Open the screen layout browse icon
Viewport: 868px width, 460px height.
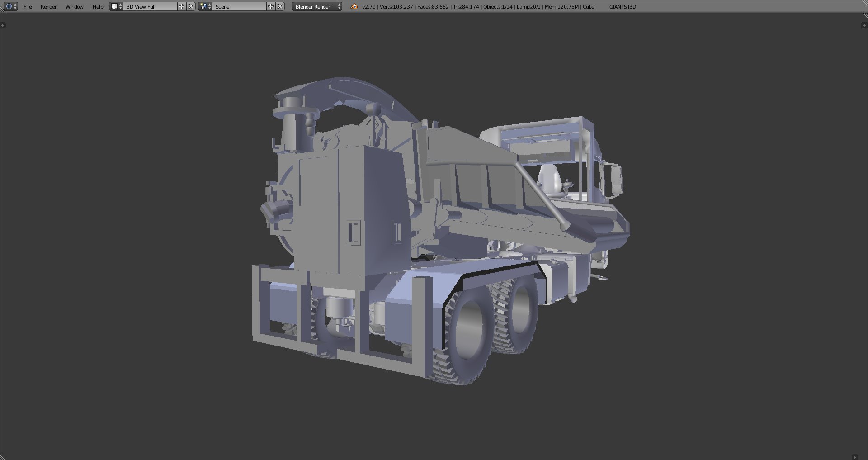(x=116, y=6)
